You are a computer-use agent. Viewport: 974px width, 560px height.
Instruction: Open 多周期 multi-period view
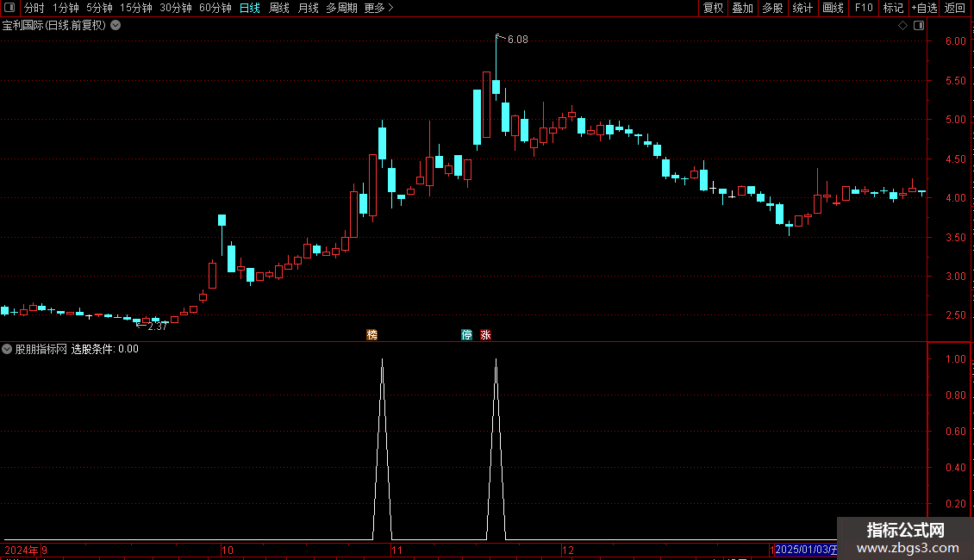click(x=341, y=8)
